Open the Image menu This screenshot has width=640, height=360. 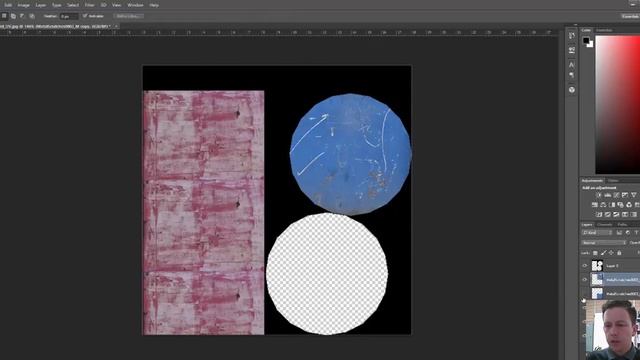(23, 5)
